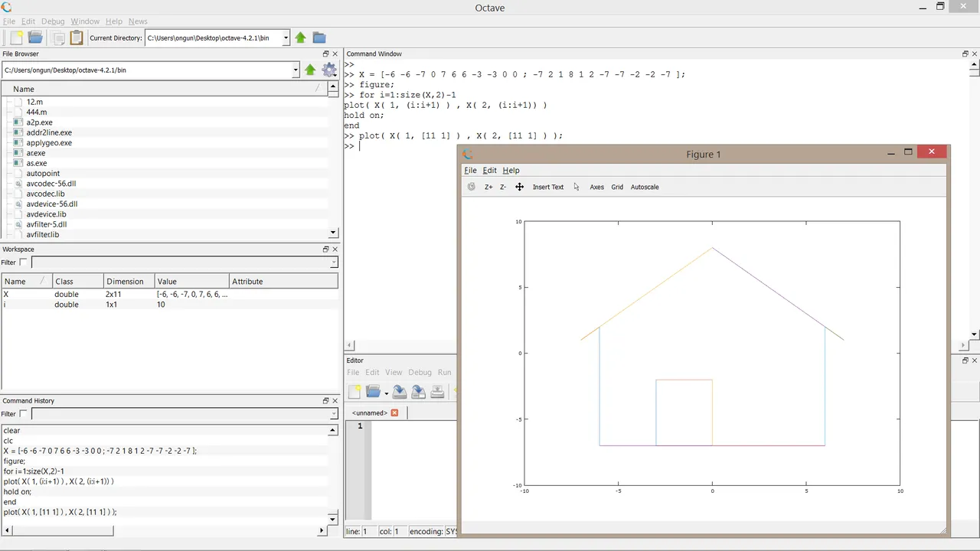The height and width of the screenshot is (551, 980).
Task: Open Debug menu in main Octave window
Action: point(53,21)
